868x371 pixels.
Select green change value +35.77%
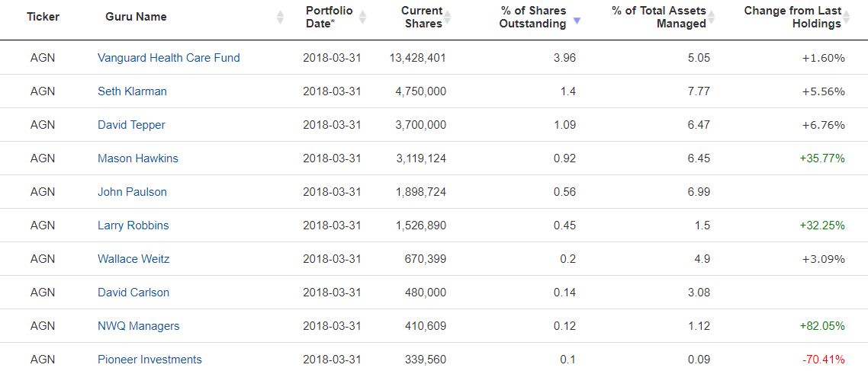822,158
